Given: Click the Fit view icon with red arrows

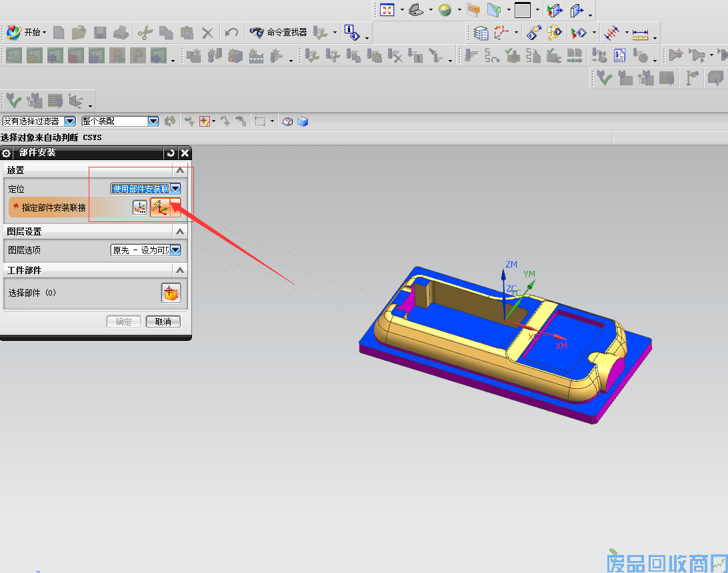Looking at the screenshot, I should point(387,9).
